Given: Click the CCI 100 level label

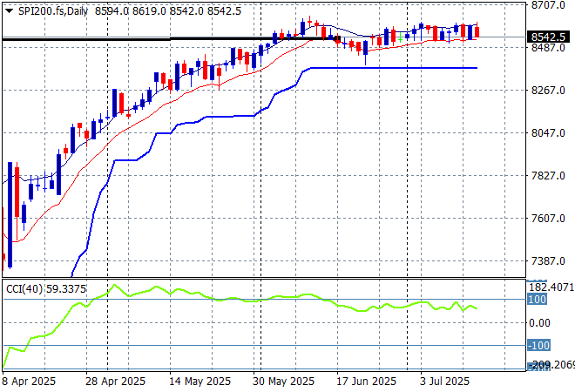Looking at the screenshot, I should click(538, 299).
